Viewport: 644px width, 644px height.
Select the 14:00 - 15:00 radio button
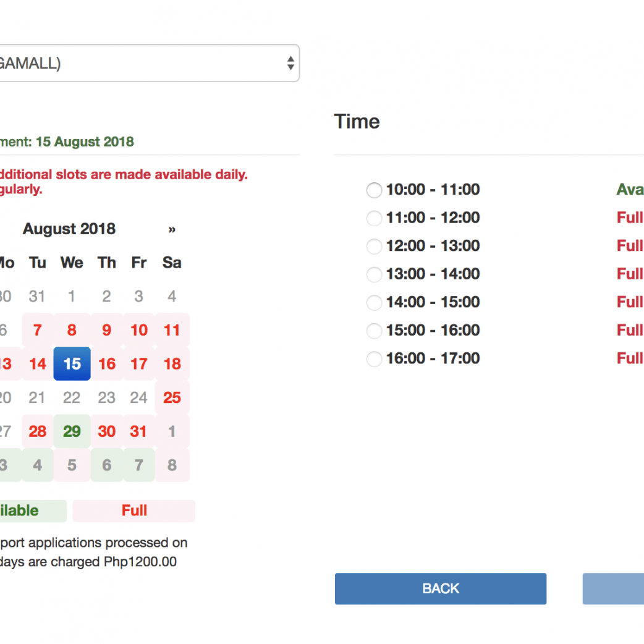374,303
